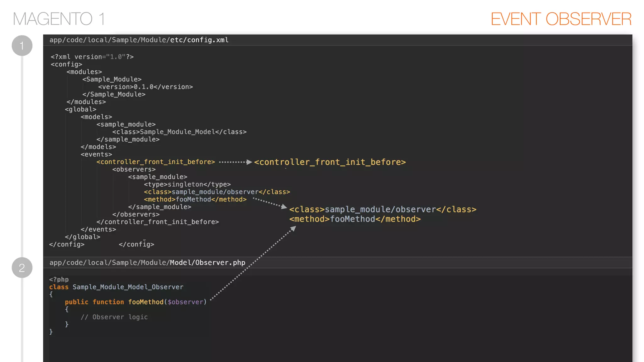Click the closing </models> tag
The image size is (644, 362).
pos(98,147)
